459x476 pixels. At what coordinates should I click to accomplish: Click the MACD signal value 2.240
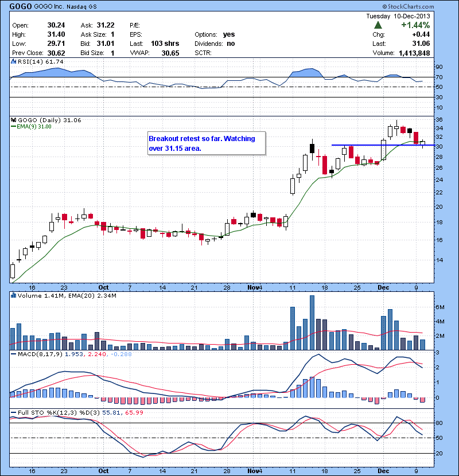pos(96,354)
